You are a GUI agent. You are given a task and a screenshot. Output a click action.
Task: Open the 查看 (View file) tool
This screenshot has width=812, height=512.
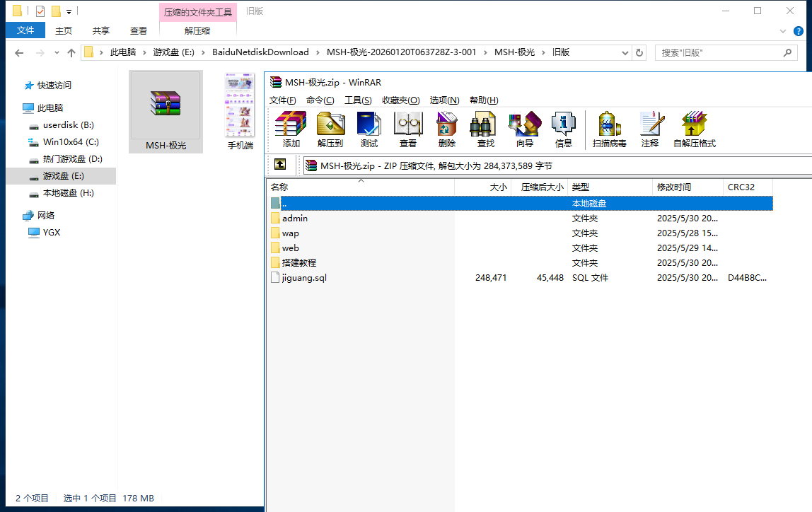click(408, 129)
